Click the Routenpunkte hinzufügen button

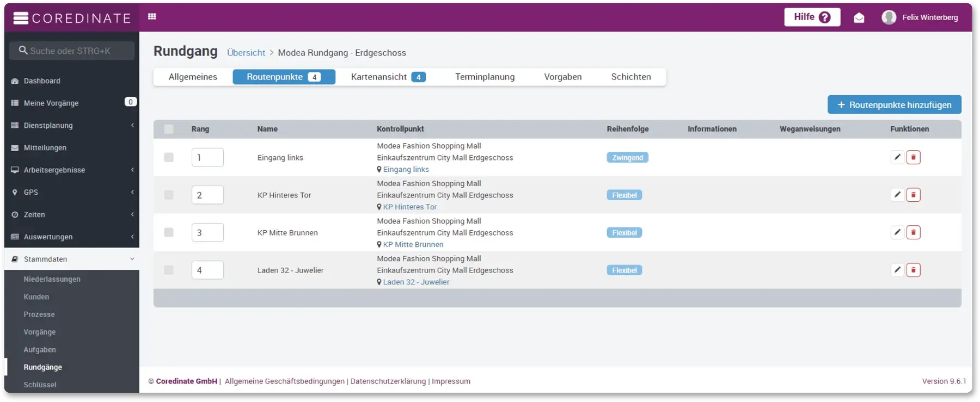point(894,104)
